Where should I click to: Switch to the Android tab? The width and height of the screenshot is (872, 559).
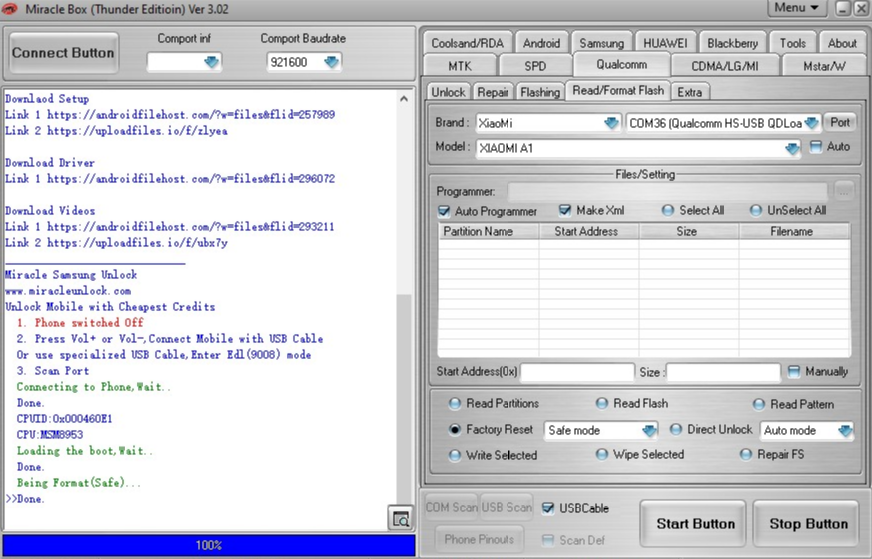[x=542, y=43]
